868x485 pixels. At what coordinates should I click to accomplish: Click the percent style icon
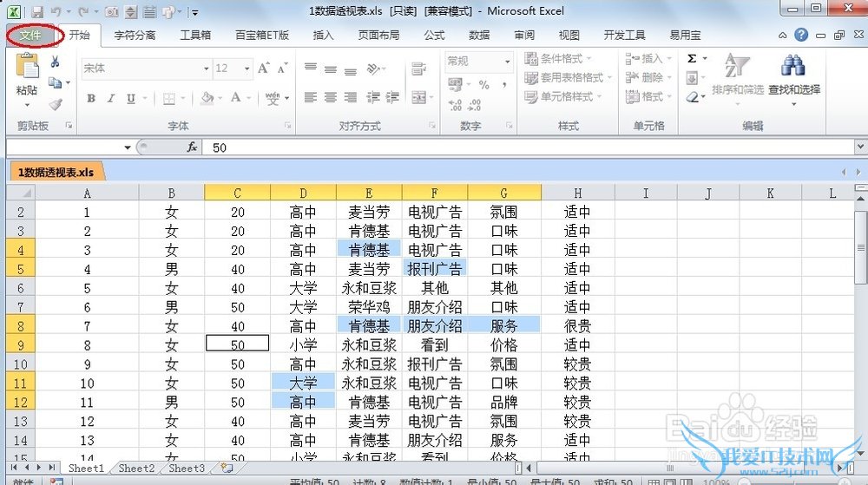coord(484,84)
